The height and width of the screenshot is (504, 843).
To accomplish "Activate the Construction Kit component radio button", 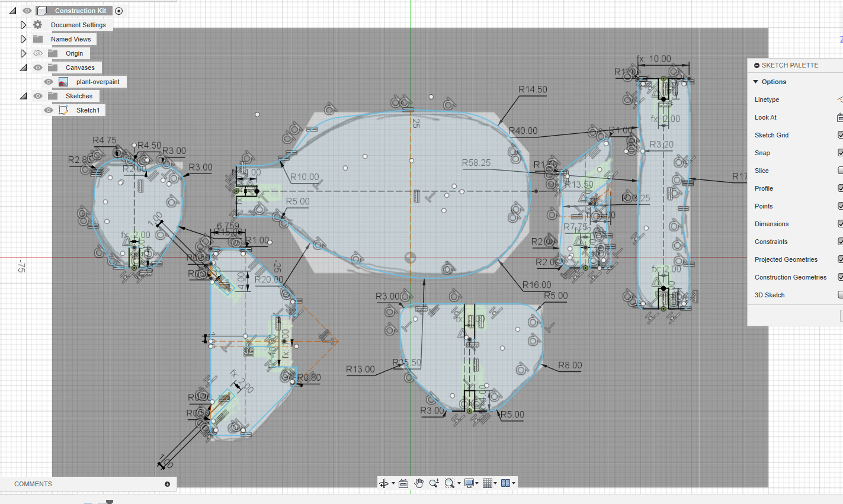I will (x=119, y=11).
